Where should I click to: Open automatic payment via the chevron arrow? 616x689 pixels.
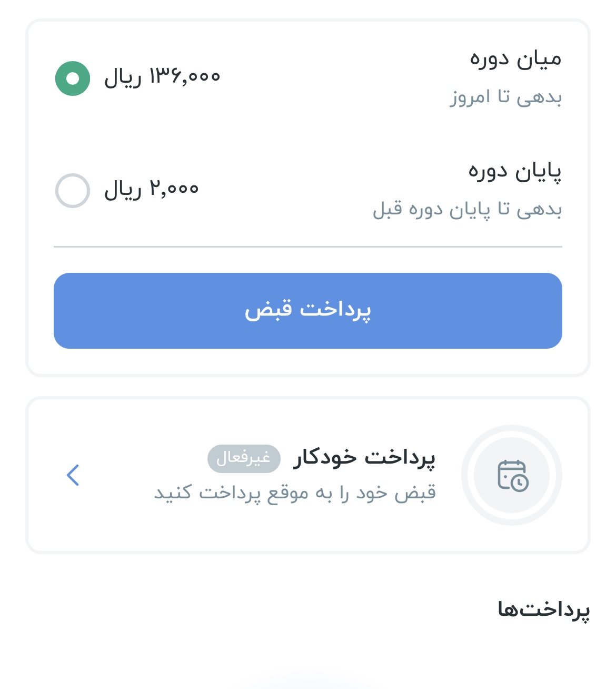click(x=73, y=475)
